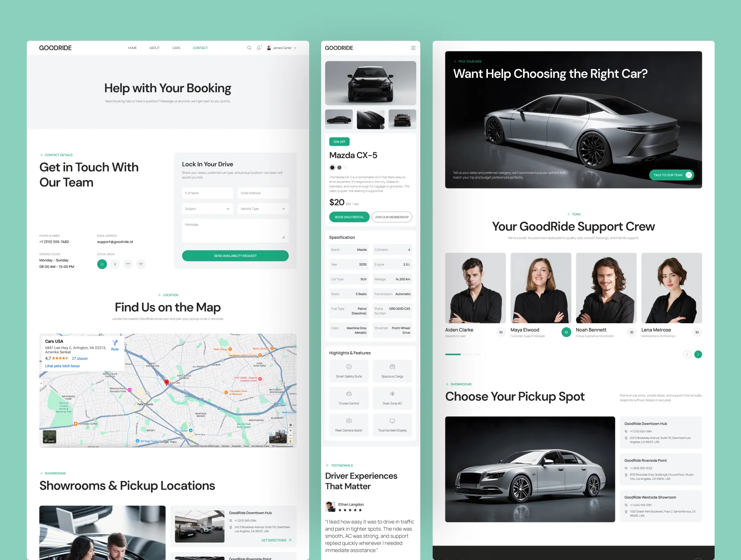Open the hamburger menu in the mobile header
Image resolution: width=741 pixels, height=560 pixels.
point(413,48)
